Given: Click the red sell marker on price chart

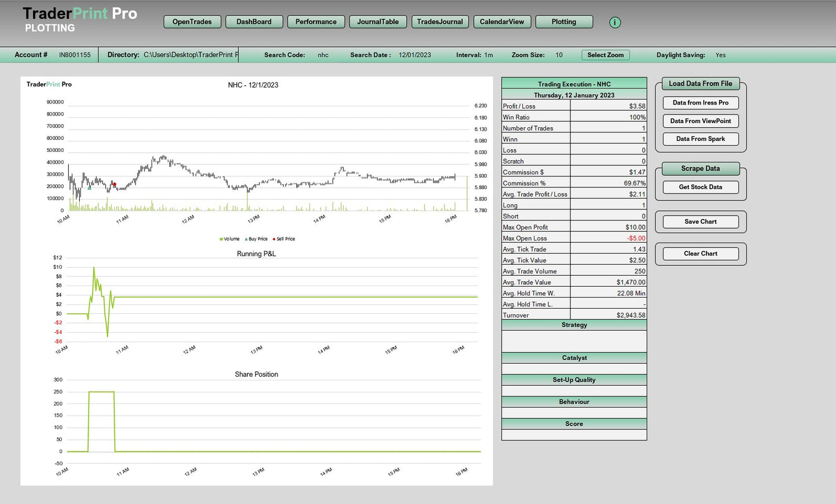Looking at the screenshot, I should [x=115, y=185].
